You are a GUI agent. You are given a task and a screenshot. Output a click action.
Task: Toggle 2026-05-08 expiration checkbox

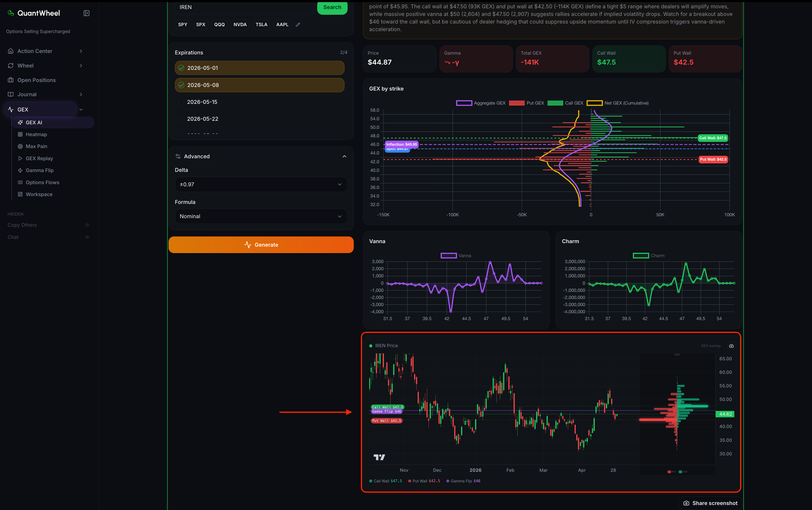[x=181, y=85]
